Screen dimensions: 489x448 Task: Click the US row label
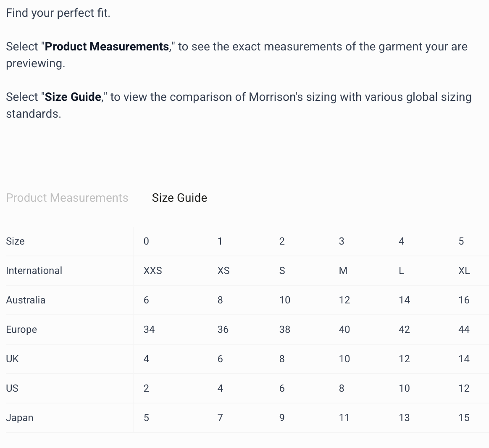(x=12, y=388)
